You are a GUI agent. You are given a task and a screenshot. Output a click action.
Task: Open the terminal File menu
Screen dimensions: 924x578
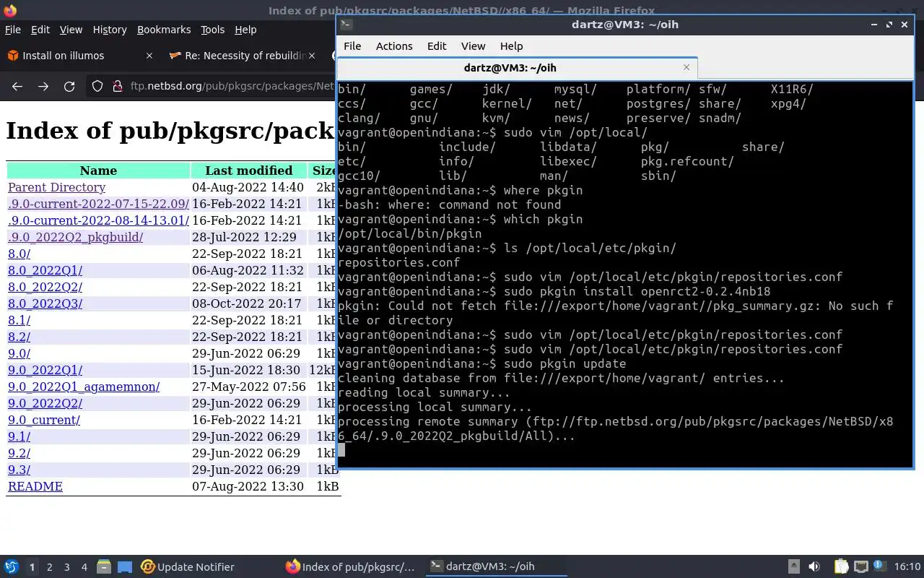[x=352, y=46]
